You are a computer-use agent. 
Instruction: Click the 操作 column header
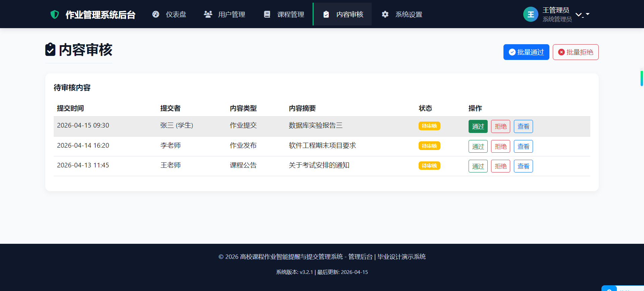point(475,108)
